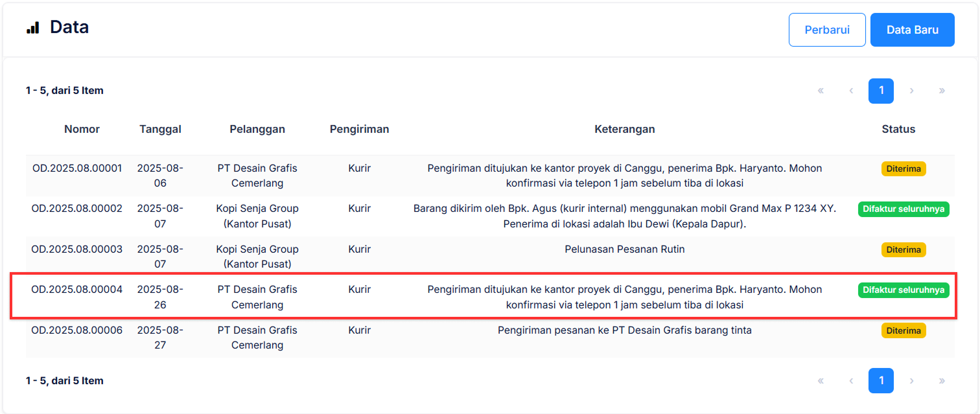980x414 pixels.
Task: Create a record with the Data Baru button
Action: coord(912,29)
